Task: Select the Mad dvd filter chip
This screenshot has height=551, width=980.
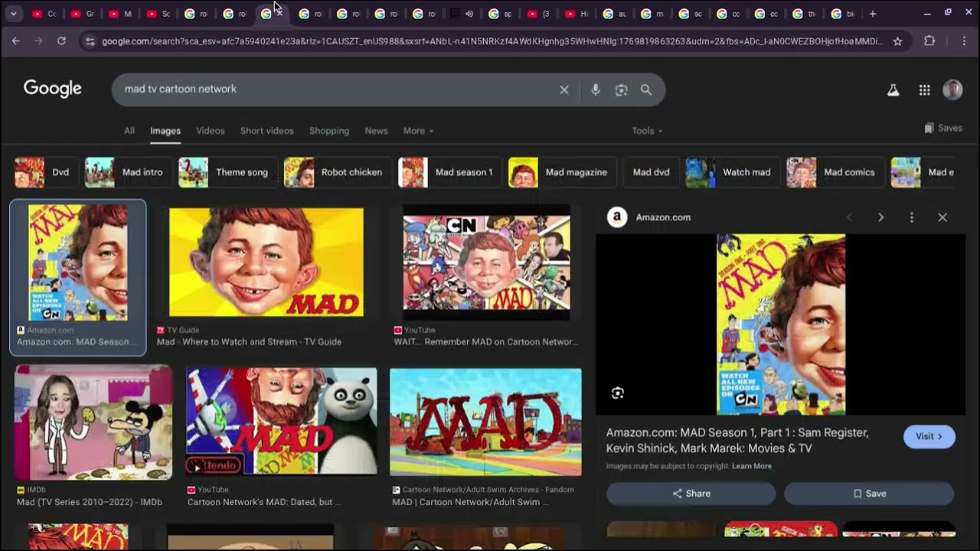Action: pos(650,172)
